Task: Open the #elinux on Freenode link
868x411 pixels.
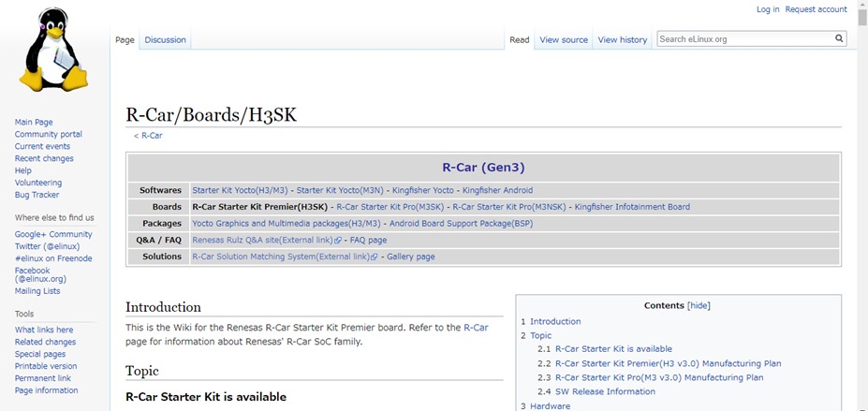Action: coord(53,259)
